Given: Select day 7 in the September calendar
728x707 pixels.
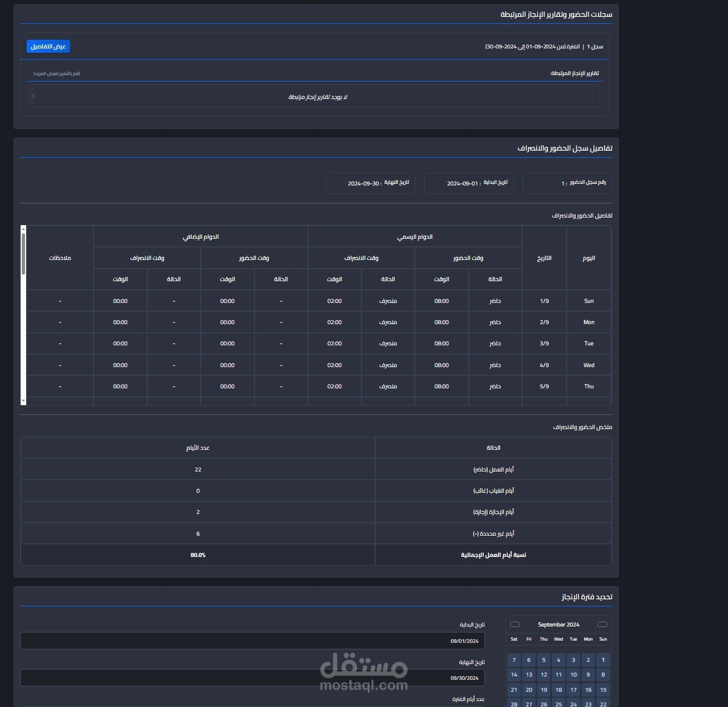Looking at the screenshot, I should [x=514, y=660].
